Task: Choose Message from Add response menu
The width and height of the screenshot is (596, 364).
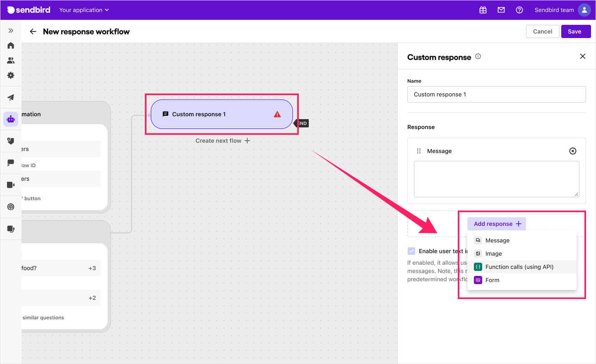Action: pyautogui.click(x=522, y=240)
